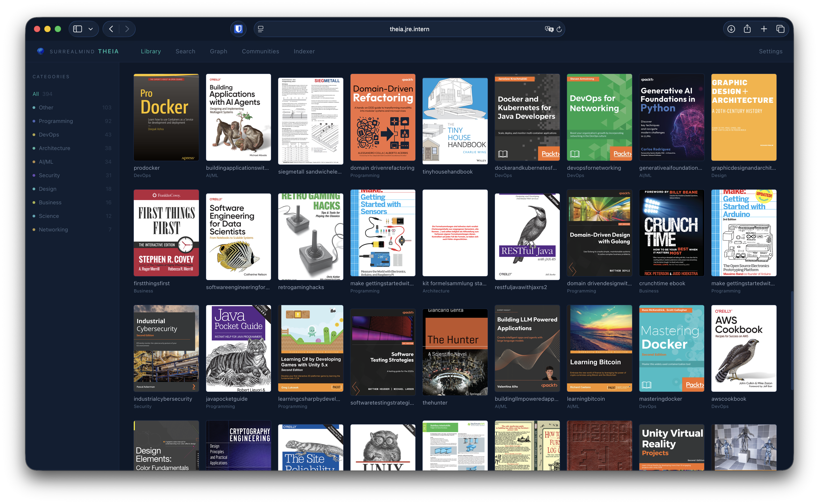Open First Things First book cover
Viewport: 819px width, 504px height.
[166, 233]
